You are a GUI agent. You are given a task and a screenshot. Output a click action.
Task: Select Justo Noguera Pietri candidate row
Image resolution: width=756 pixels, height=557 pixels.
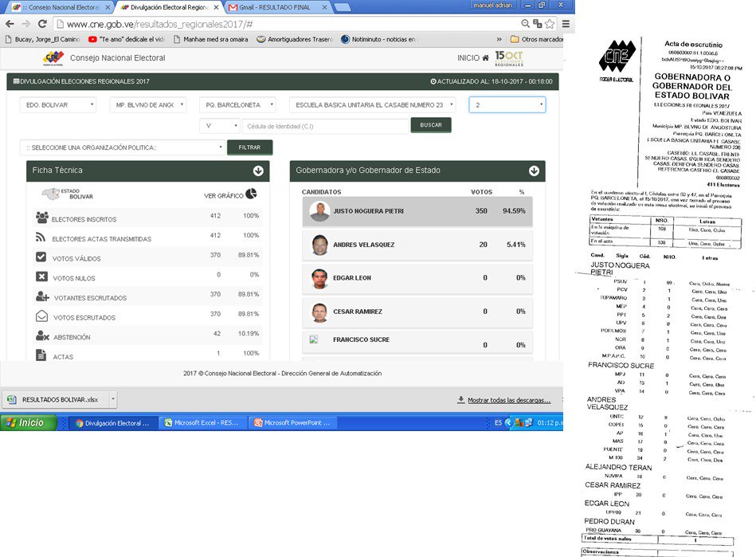pyautogui.click(x=417, y=211)
